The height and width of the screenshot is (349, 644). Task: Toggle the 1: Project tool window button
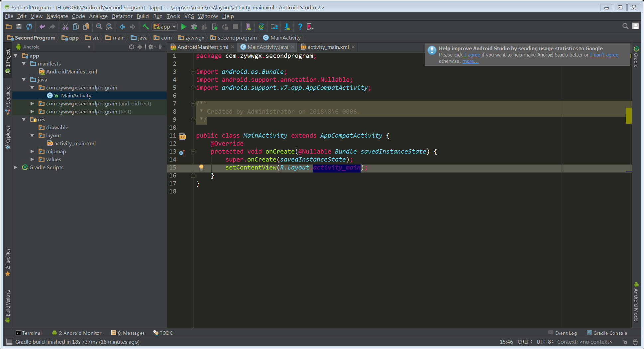[x=8, y=61]
